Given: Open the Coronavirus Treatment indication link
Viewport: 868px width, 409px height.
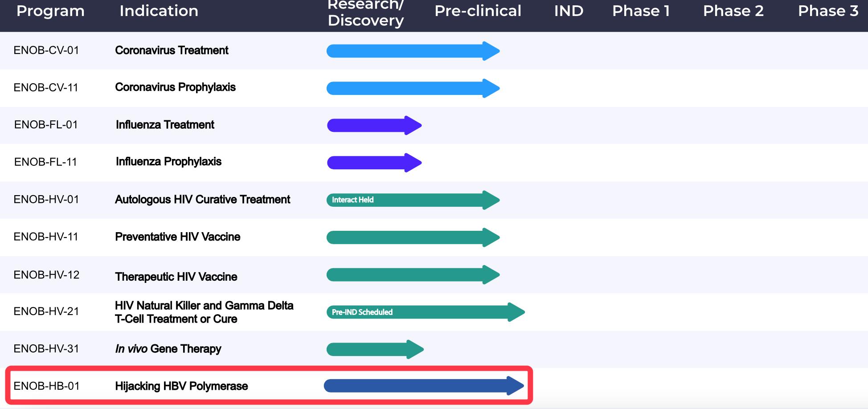Looking at the screenshot, I should pos(172,50).
